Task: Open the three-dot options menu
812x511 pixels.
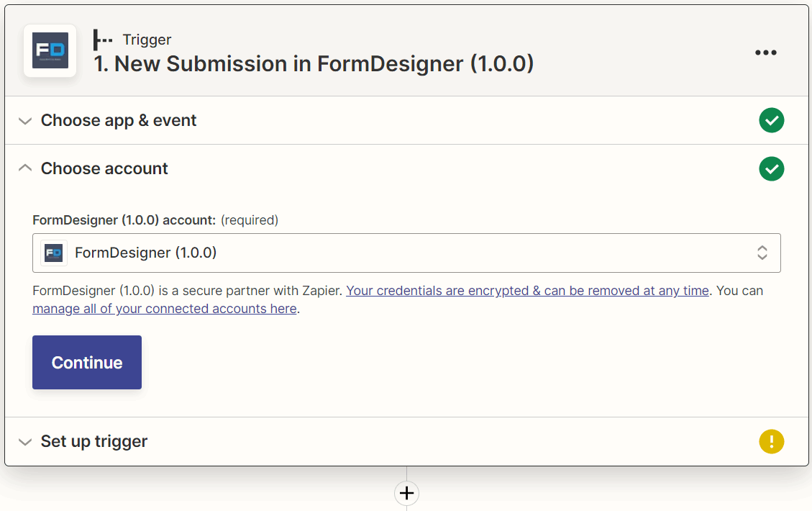Action: click(765, 52)
